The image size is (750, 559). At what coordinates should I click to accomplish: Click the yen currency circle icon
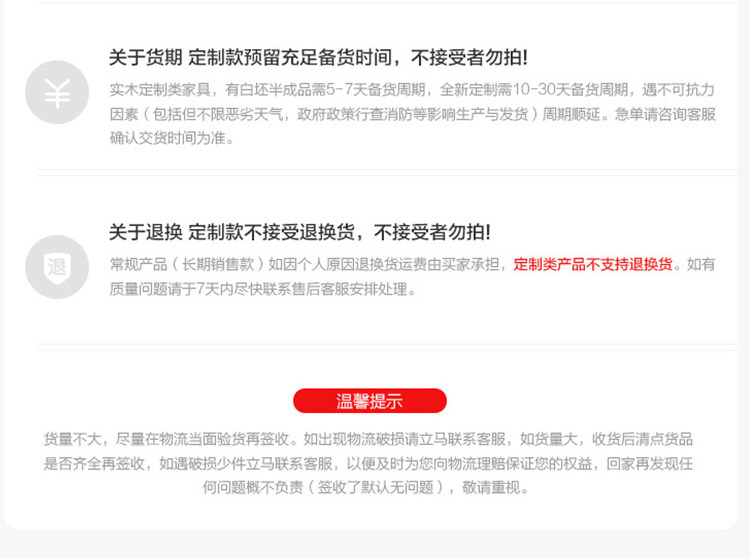point(57,92)
